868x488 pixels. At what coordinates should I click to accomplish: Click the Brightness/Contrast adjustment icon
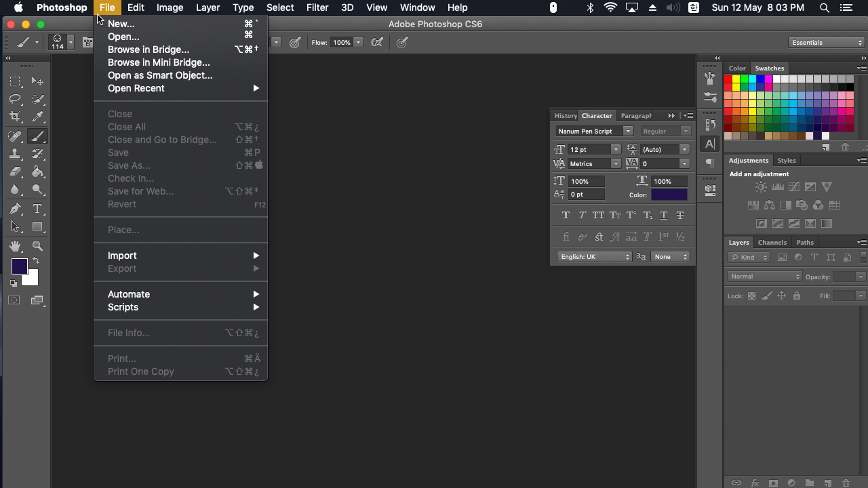pos(761,187)
